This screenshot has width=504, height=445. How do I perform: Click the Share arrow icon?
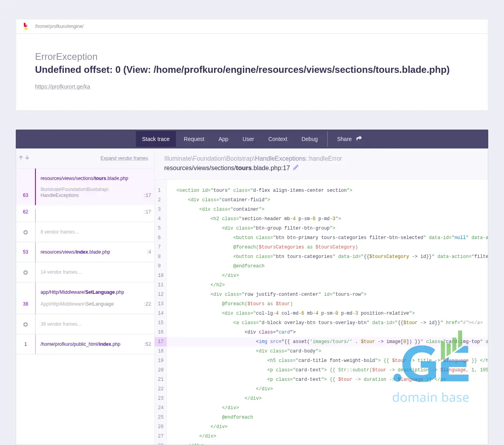point(359,139)
